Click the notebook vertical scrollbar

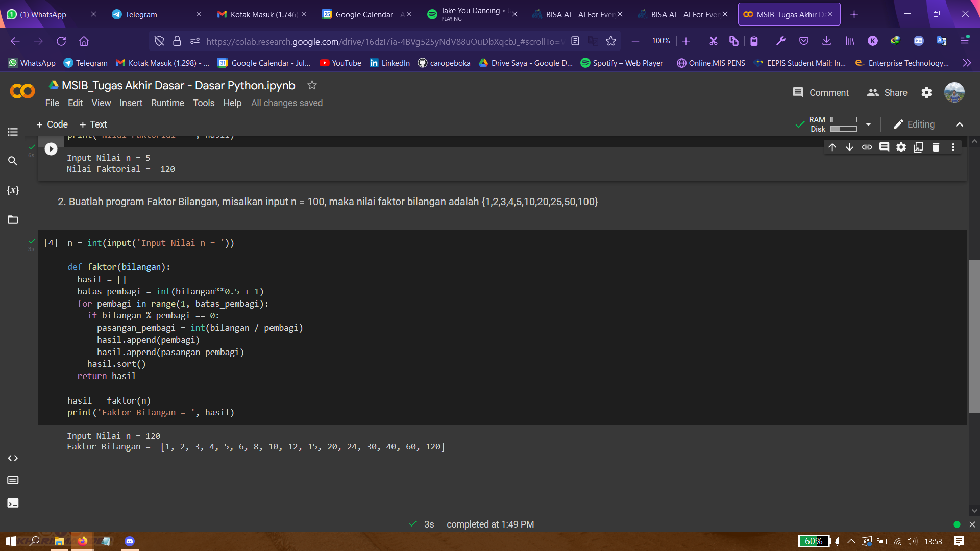(974, 337)
